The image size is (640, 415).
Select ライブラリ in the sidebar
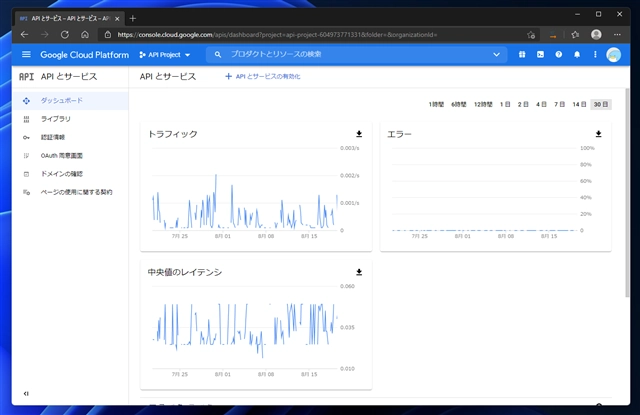click(x=70, y=119)
